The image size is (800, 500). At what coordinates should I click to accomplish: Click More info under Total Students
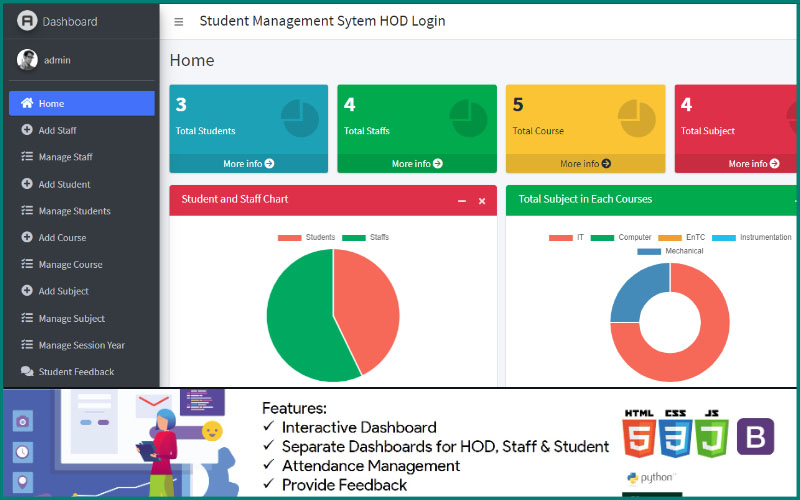tap(248, 163)
